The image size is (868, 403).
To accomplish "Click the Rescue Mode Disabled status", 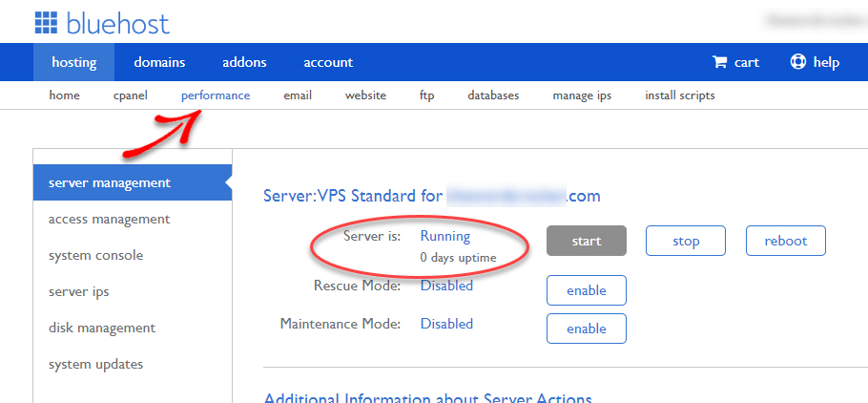I will 446,286.
